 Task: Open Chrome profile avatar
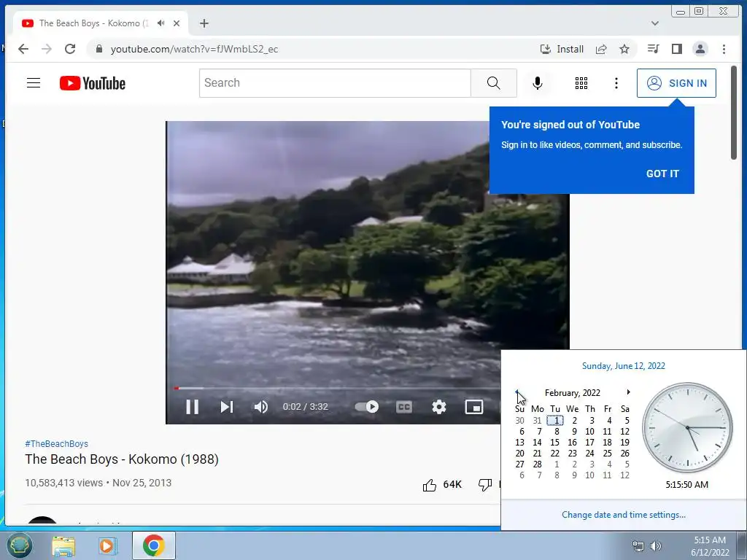click(700, 49)
